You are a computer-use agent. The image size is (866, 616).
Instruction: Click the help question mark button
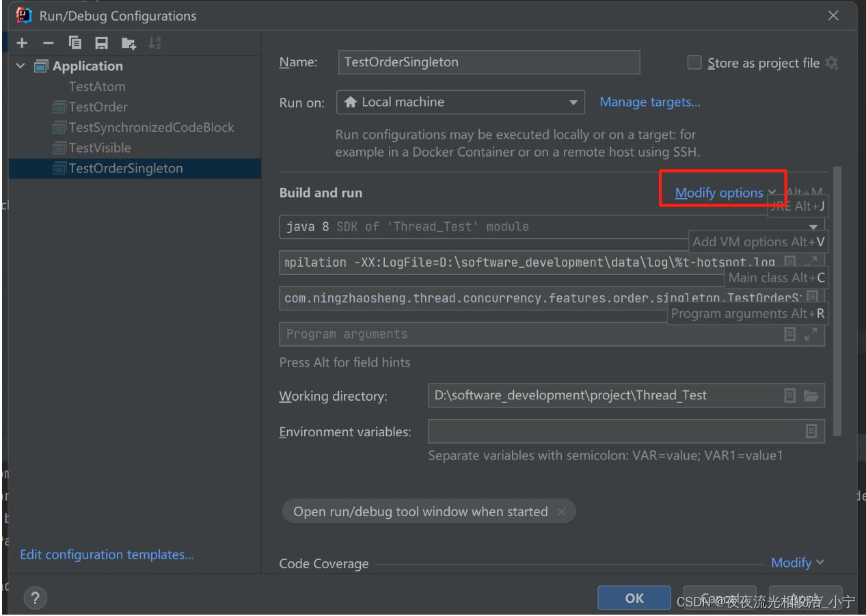point(35,598)
